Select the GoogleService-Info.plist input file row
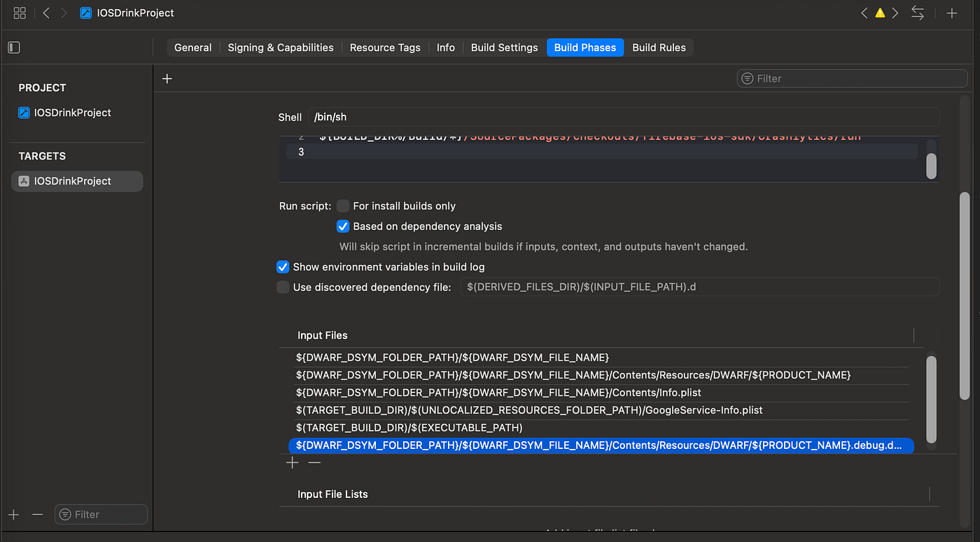Viewport: 980px width, 542px height. click(x=602, y=410)
